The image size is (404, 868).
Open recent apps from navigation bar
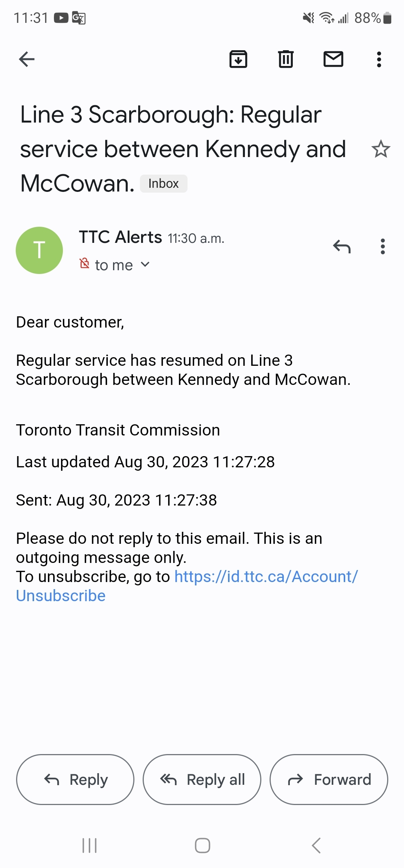(89, 846)
